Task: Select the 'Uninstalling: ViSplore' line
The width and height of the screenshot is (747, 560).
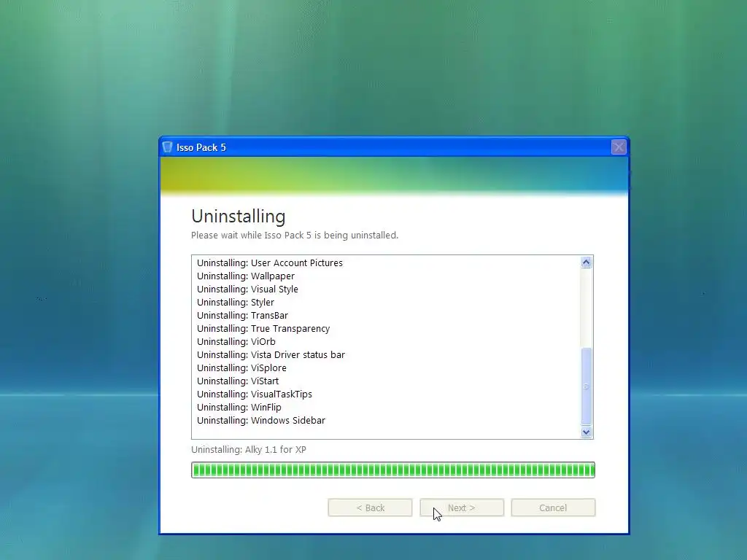Action: (x=241, y=368)
